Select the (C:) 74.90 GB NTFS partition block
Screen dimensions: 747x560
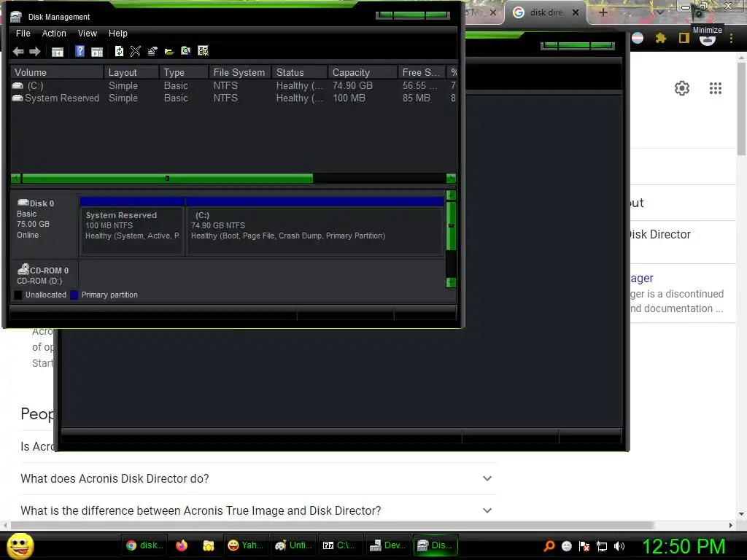click(315, 231)
